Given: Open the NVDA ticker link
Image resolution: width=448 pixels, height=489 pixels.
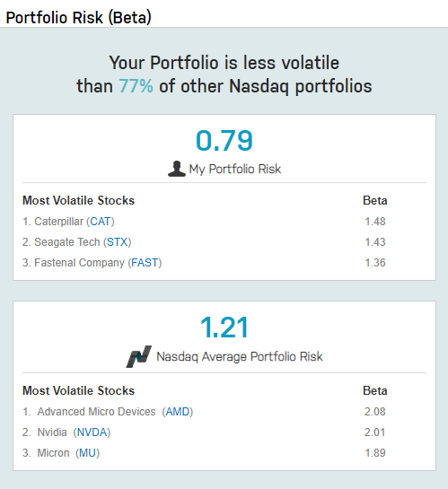Looking at the screenshot, I should (92, 432).
